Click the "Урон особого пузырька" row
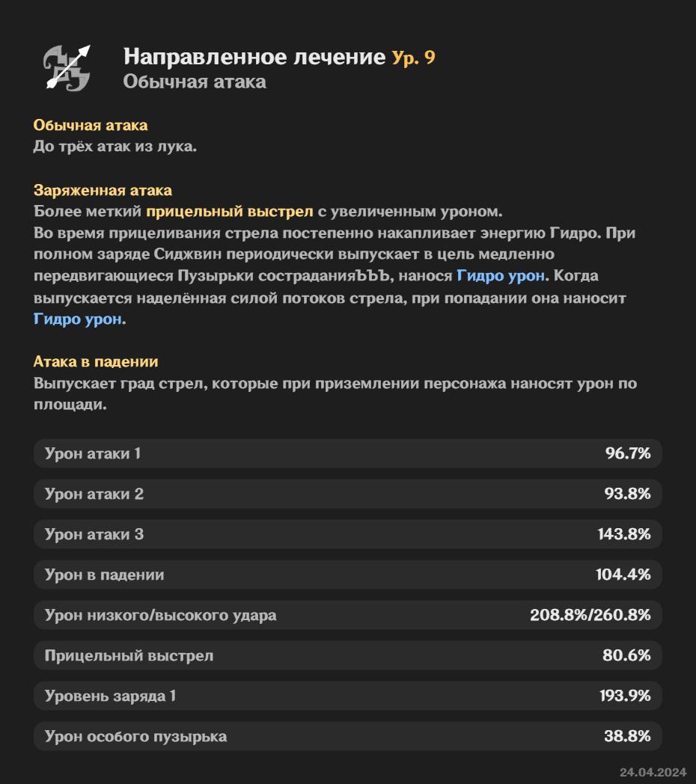Image resolution: width=696 pixels, height=784 pixels. click(347, 736)
